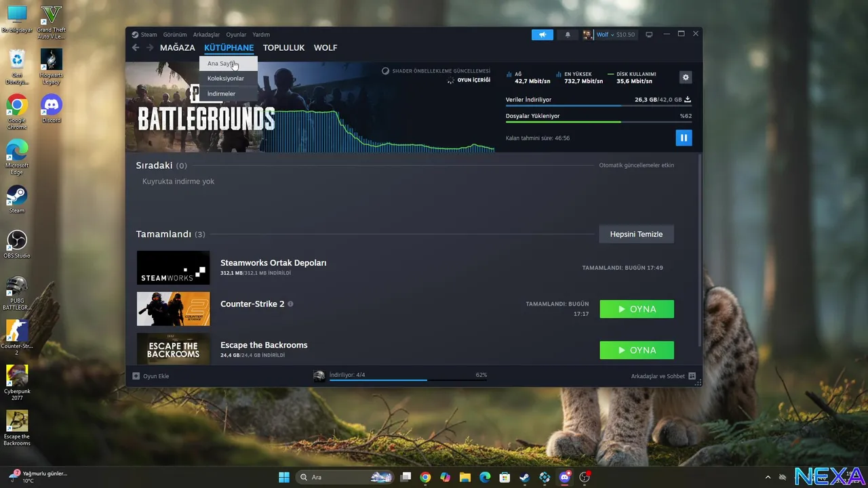Choose Ana Sayfa from Kütüphane dropdown
Screen dimensions: 868x488
coord(229,63)
